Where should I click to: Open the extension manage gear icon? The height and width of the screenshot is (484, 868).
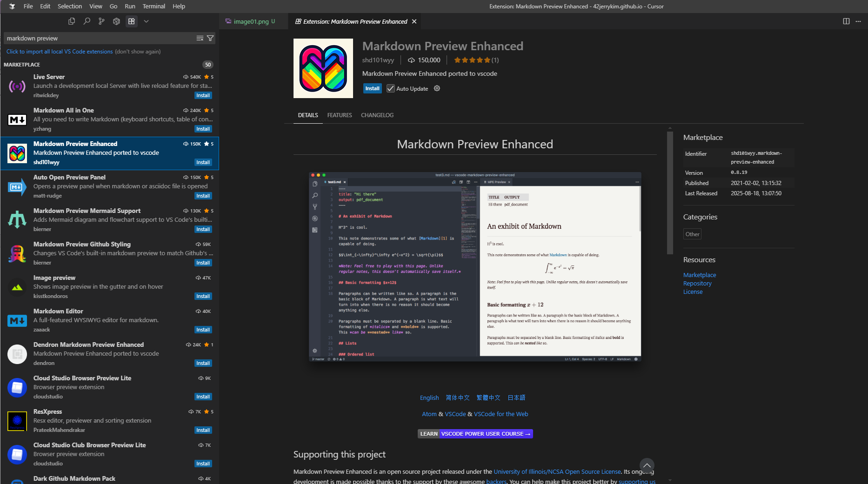click(437, 88)
